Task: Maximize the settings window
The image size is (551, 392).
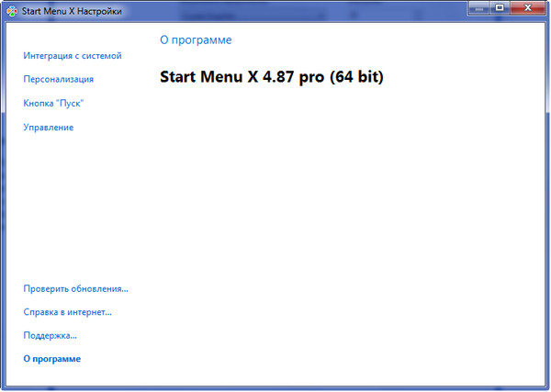Action: click(x=500, y=7)
